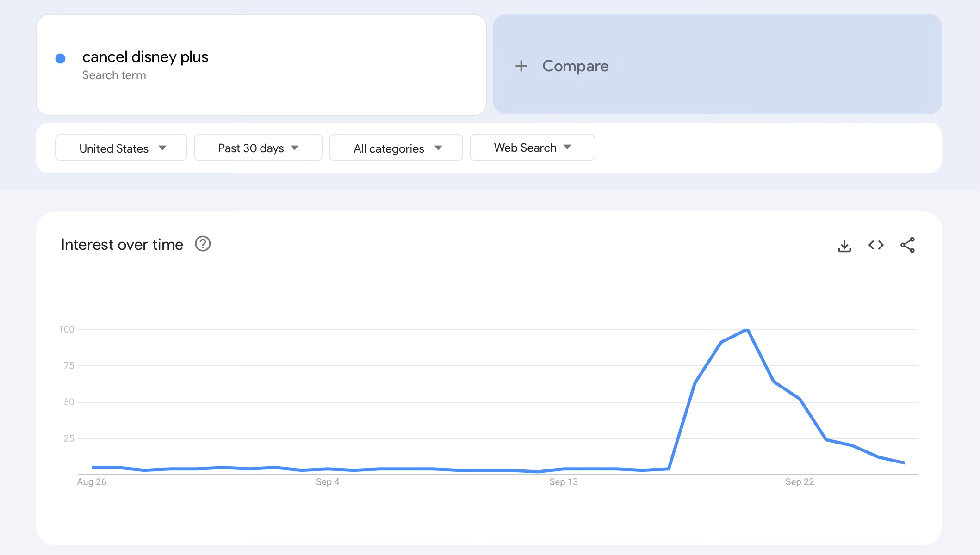Click the Sep 13 date label
The image size is (980, 555).
[x=563, y=482]
